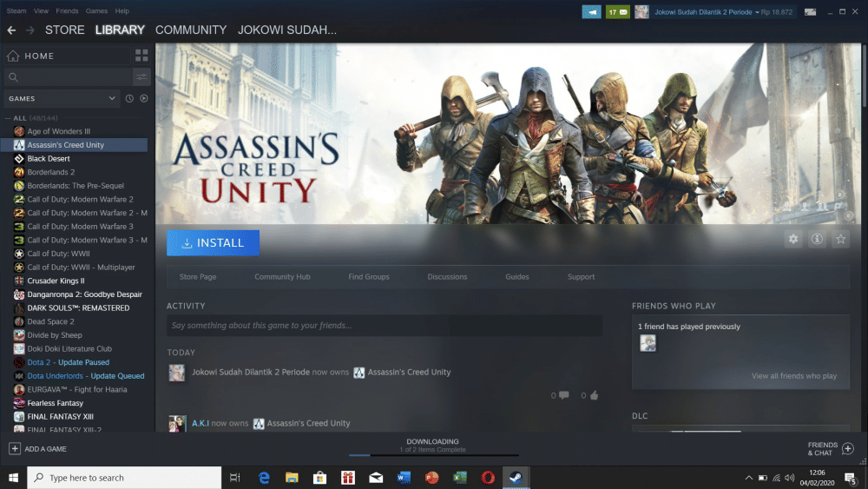Enter Big Picture mode icon

(810, 12)
